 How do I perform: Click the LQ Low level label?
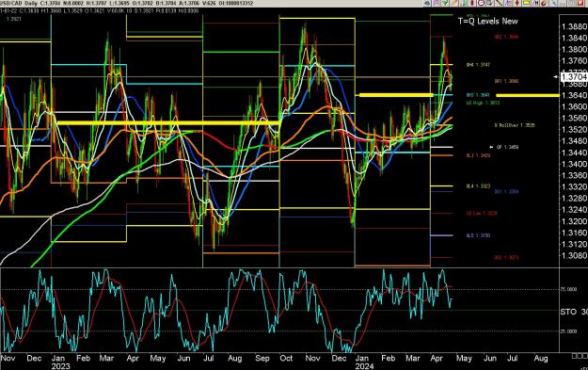point(482,213)
